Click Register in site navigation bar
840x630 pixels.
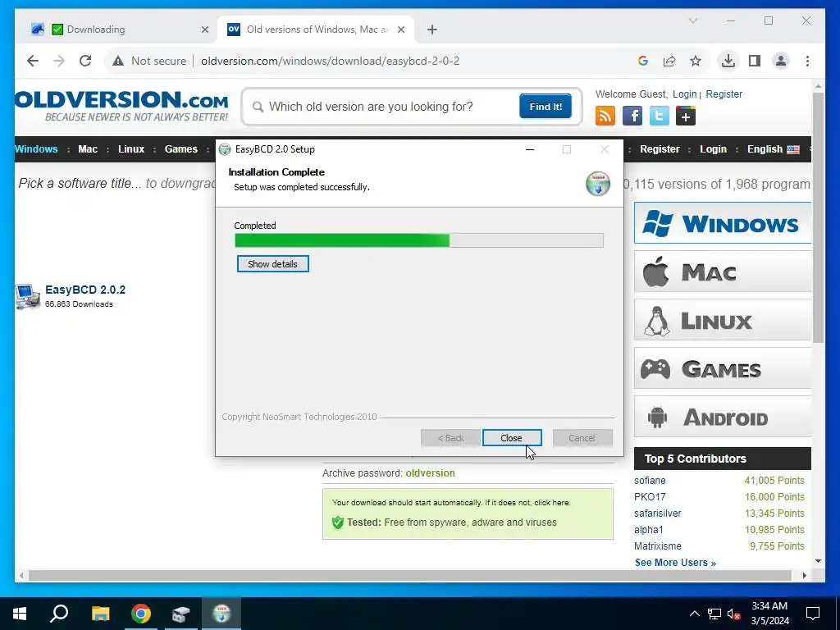pyautogui.click(x=660, y=149)
